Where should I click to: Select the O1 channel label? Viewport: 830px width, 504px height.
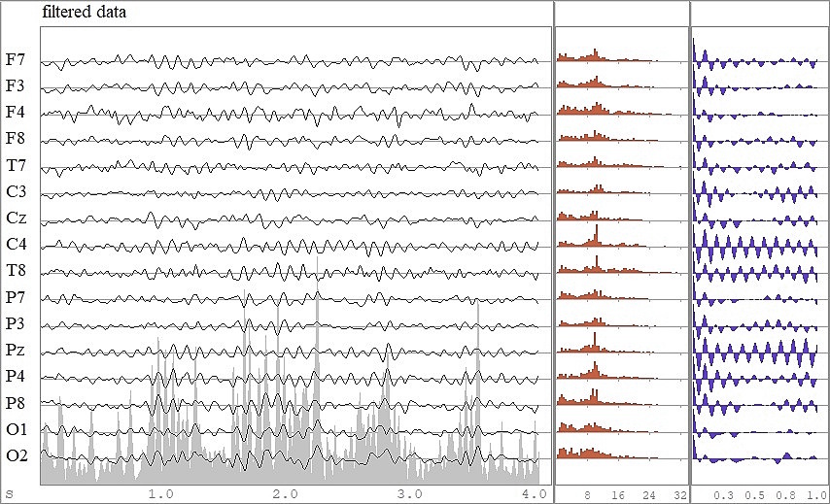coord(16,429)
